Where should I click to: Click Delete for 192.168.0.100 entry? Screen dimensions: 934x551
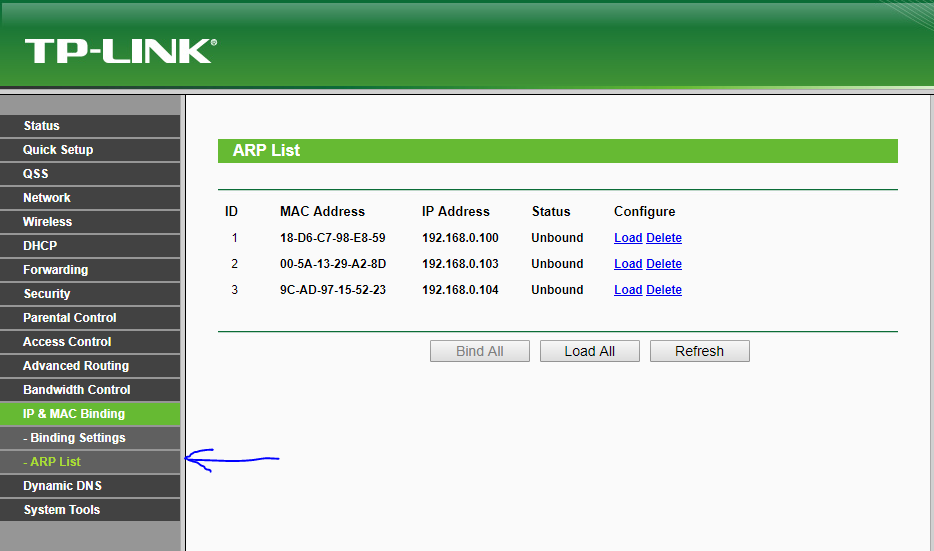click(664, 238)
